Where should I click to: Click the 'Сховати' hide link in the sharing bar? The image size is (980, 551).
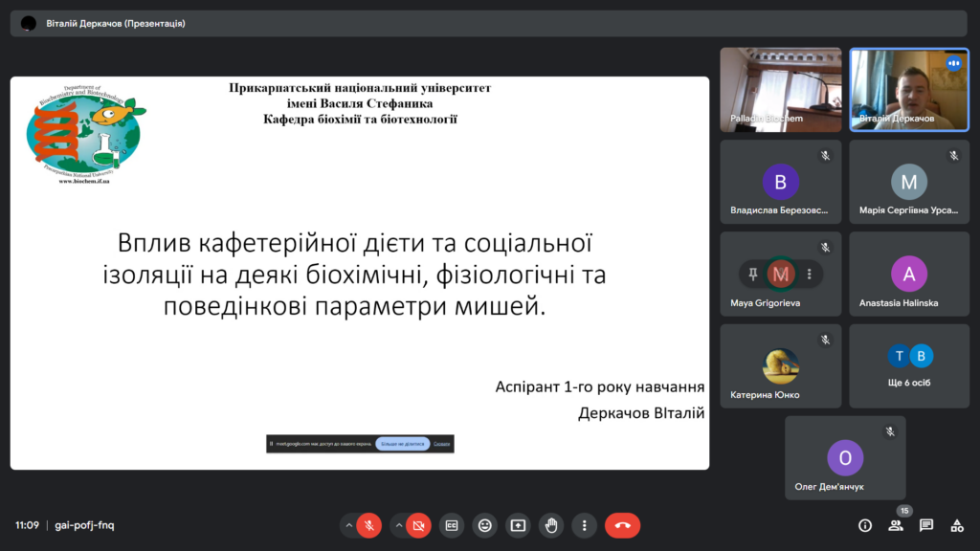(441, 444)
